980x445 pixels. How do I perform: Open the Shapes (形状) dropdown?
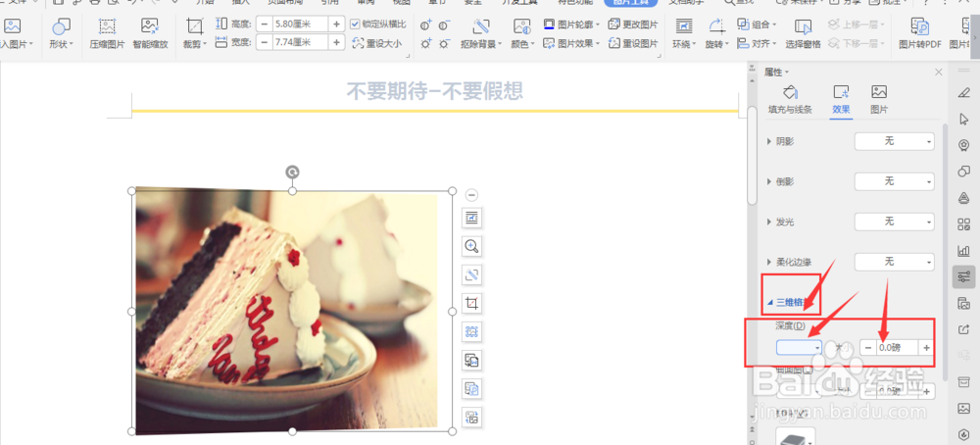pyautogui.click(x=61, y=32)
